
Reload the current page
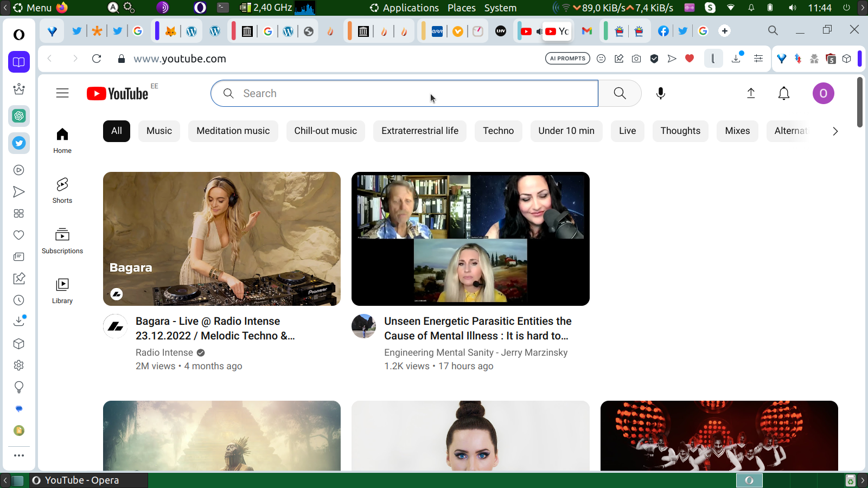pyautogui.click(x=97, y=59)
